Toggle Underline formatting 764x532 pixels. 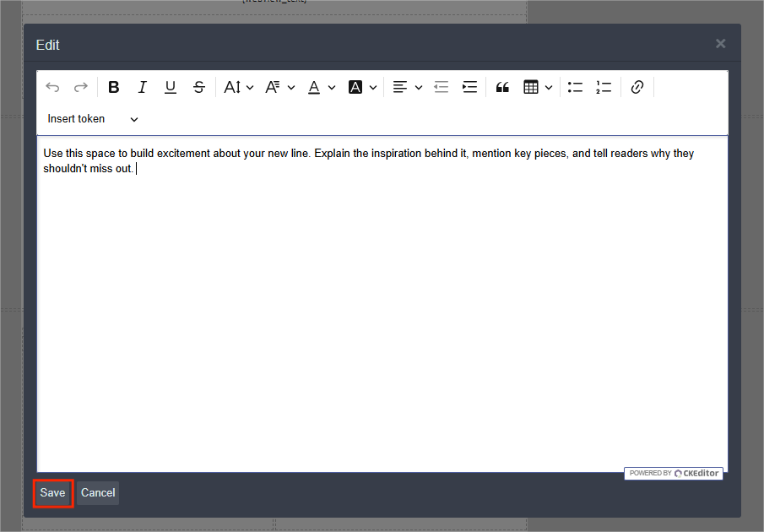tap(171, 87)
